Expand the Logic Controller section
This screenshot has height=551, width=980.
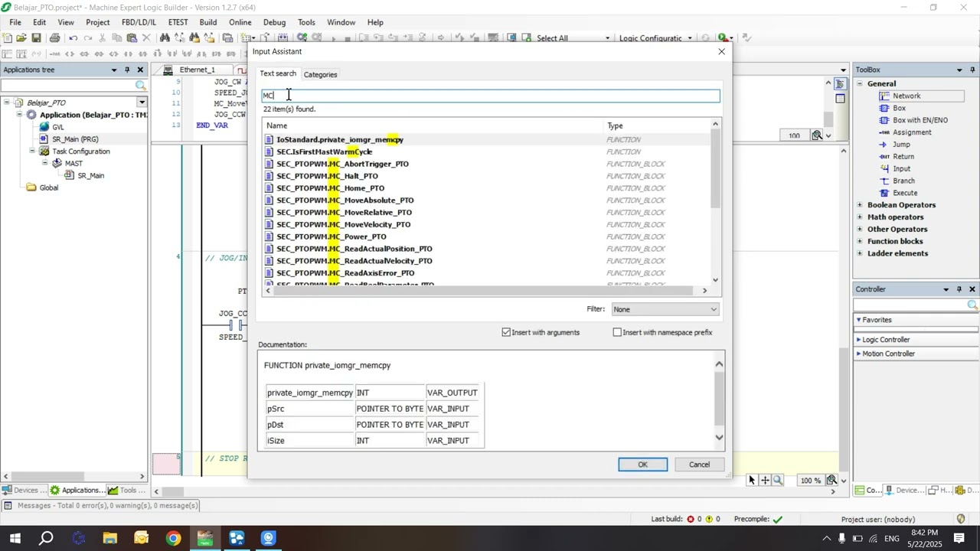(x=859, y=340)
